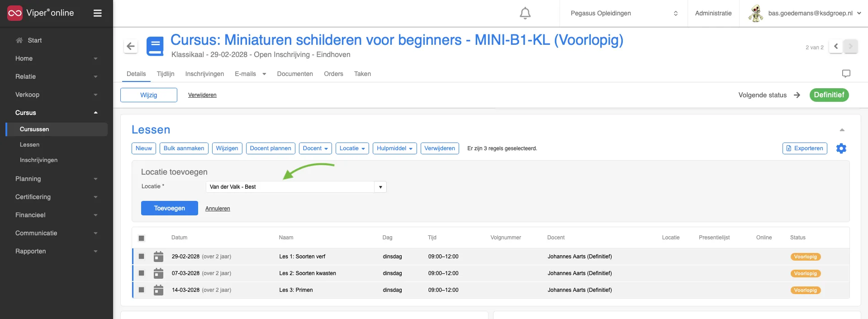Sort the table by the Naam column
The height and width of the screenshot is (319, 868).
[286, 238]
